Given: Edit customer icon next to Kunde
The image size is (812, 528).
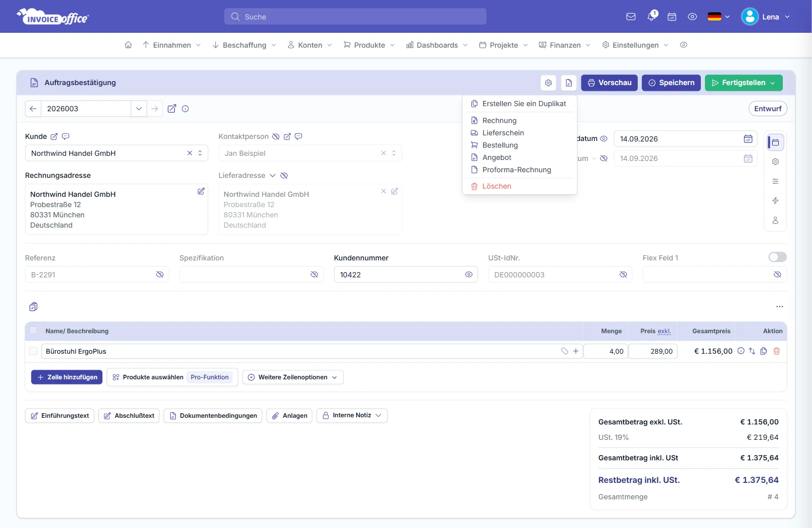Looking at the screenshot, I should click(54, 136).
